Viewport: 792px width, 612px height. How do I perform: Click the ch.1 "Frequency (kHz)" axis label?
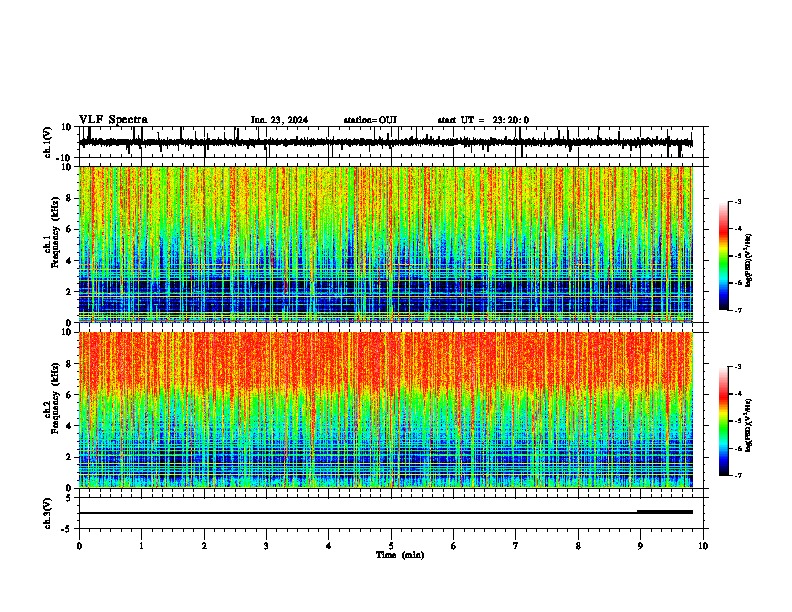pyautogui.click(x=55, y=232)
